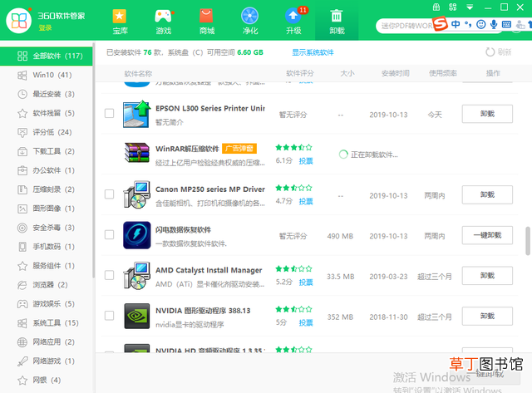532x393 pixels.
Task: Uninstall EPSON L300 Series Printer
Action: 487,114
